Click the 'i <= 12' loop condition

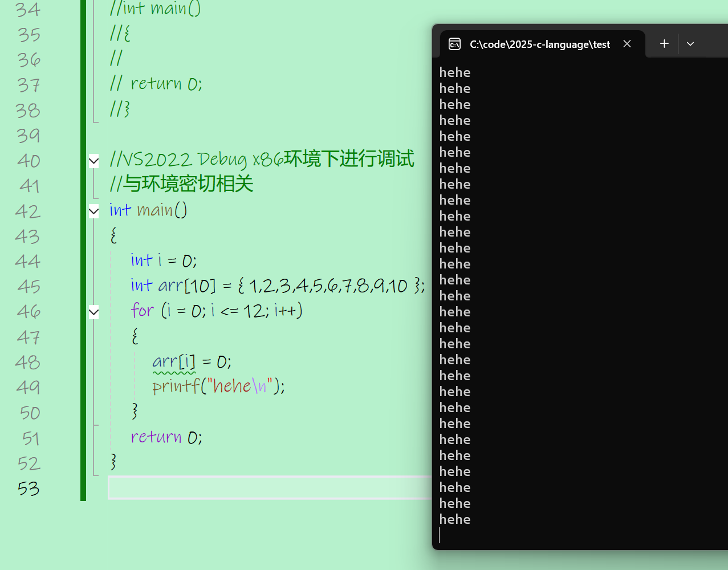tap(238, 311)
